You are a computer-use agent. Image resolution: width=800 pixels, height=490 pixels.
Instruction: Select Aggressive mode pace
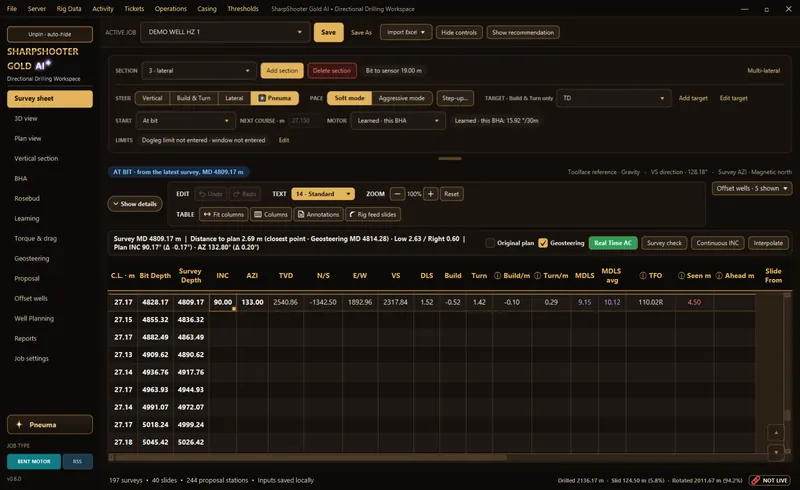click(x=402, y=98)
